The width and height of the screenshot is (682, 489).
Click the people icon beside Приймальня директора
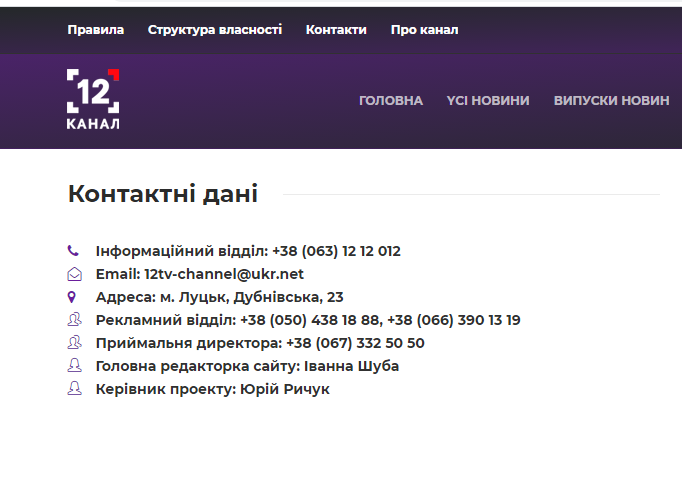click(x=73, y=343)
